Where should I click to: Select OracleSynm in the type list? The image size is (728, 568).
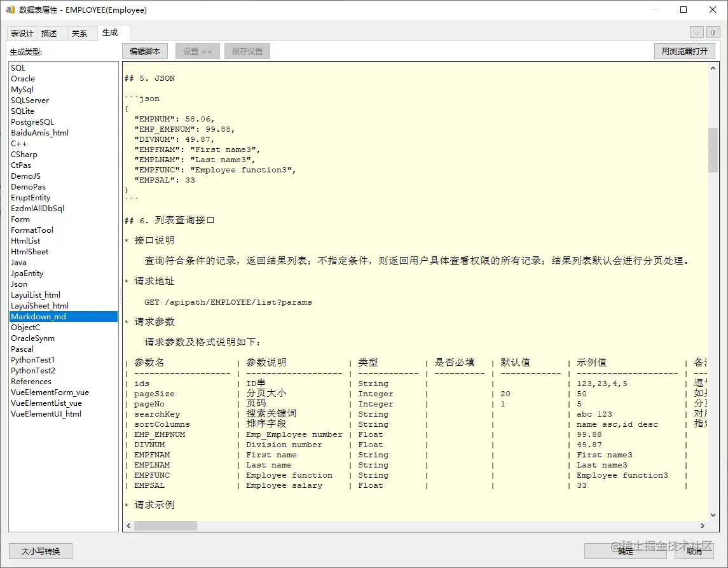click(x=64, y=338)
